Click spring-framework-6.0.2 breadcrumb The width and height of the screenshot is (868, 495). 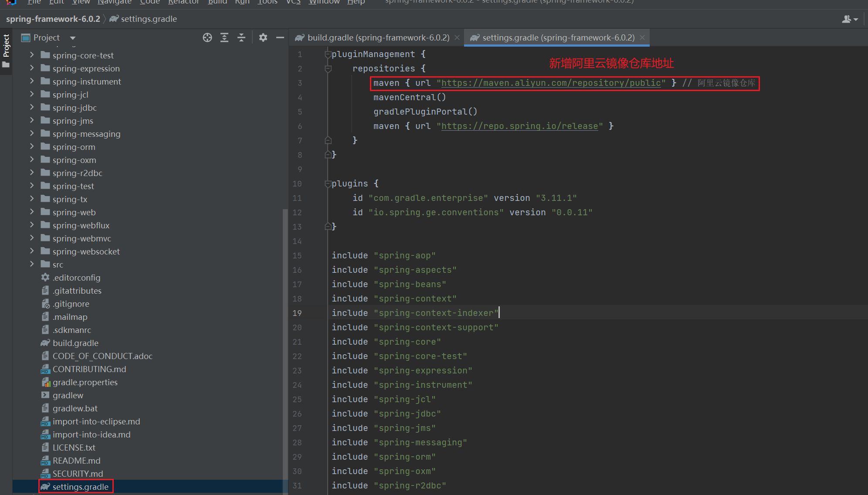53,19
